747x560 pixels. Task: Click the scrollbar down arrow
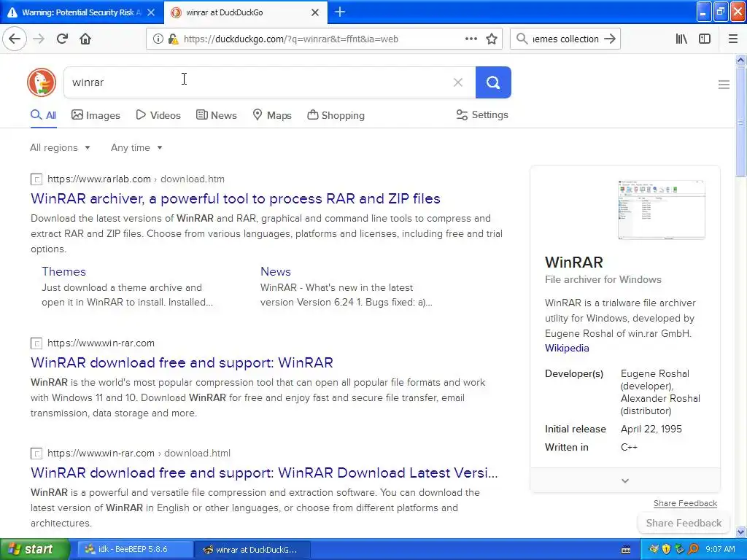point(740,532)
